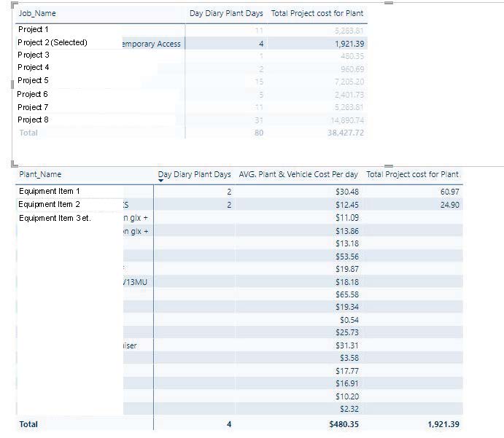Viewport: 504px width, 438px height.
Task: Click the $0.54 average cost cell
Action: [349, 320]
